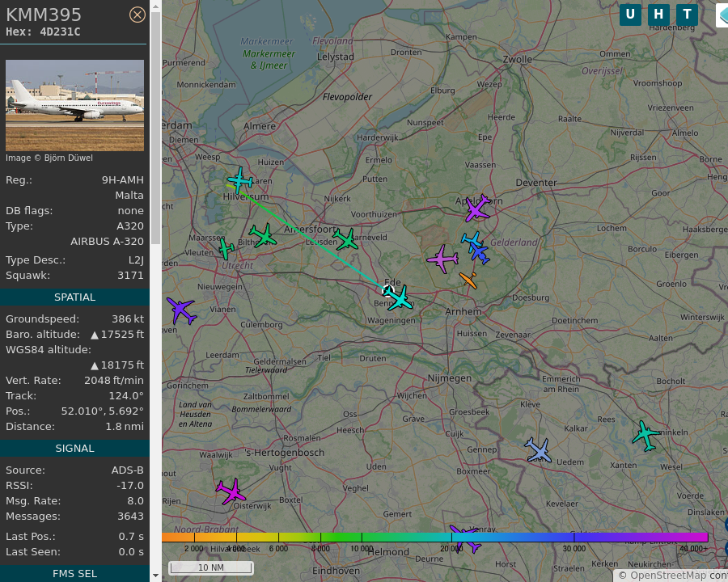Toggle the T map button
This screenshot has height=582, width=728.
point(687,15)
